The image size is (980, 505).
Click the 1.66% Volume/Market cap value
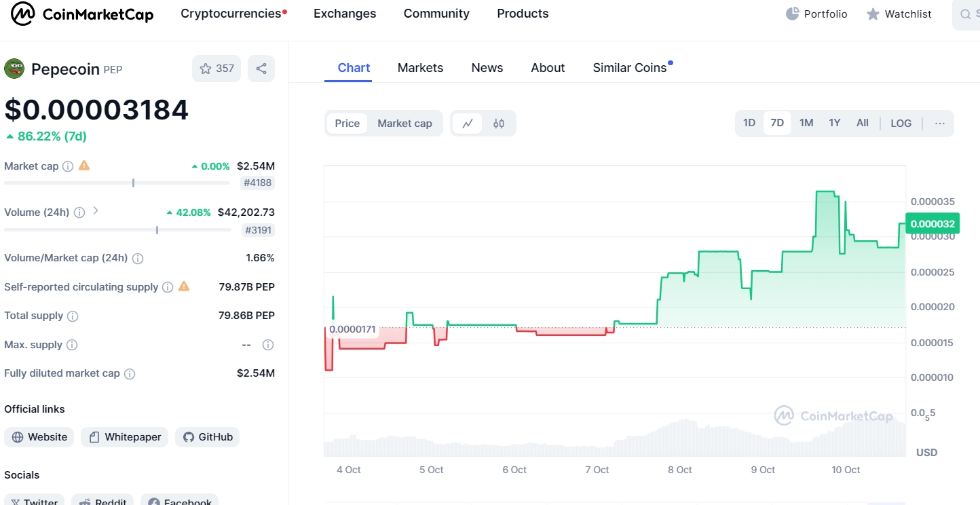[261, 258]
